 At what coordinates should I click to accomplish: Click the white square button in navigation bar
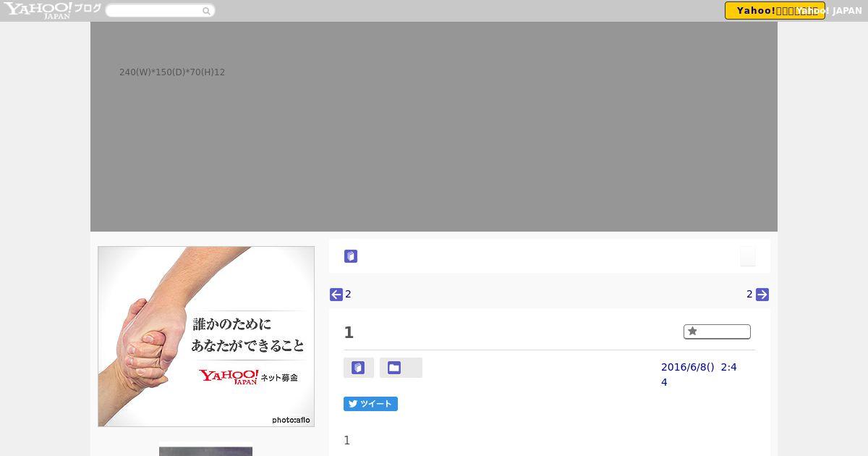tap(748, 256)
